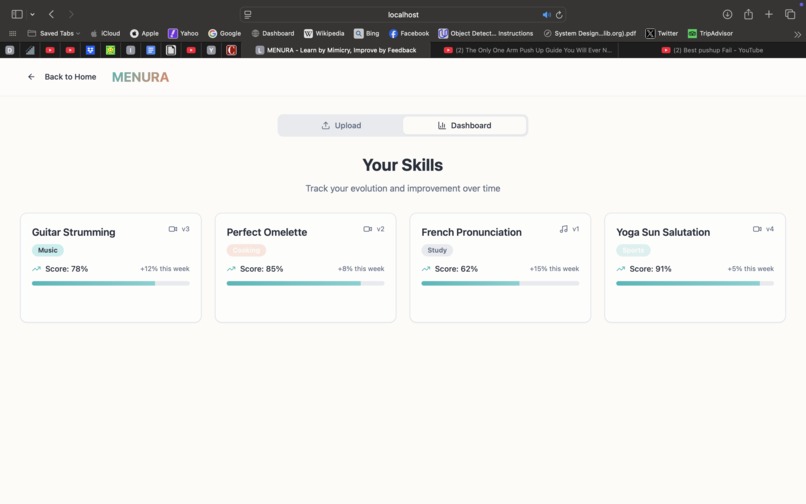Open Object Detect... Instructions bookmark

coord(486,33)
